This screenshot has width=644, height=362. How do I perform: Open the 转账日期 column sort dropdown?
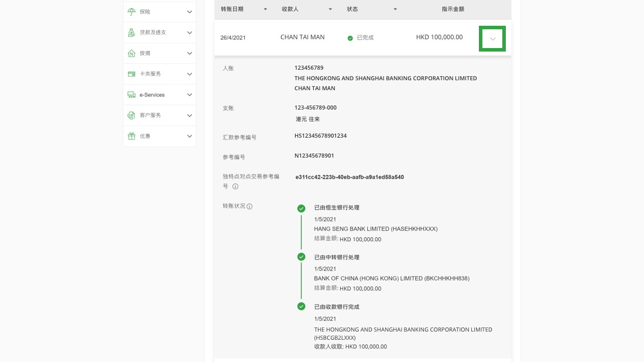tap(265, 9)
